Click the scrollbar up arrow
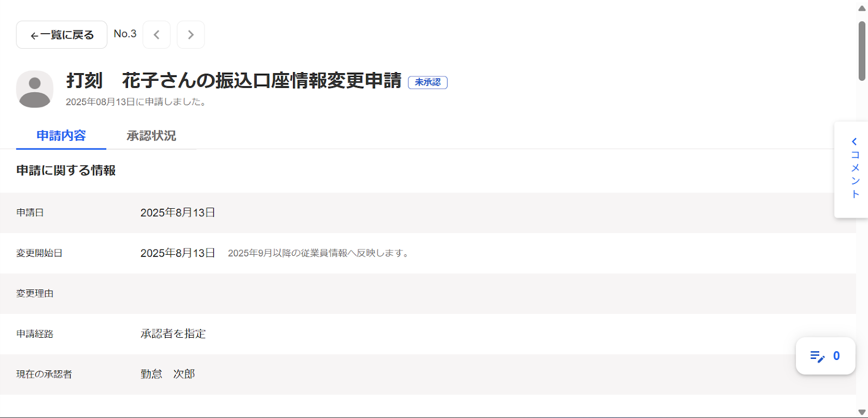 pyautogui.click(x=862, y=8)
